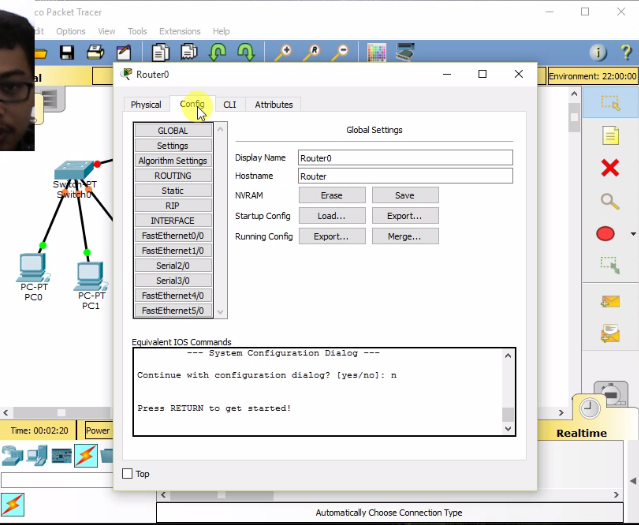Open the Options menu
This screenshot has height=525, width=639.
(71, 31)
